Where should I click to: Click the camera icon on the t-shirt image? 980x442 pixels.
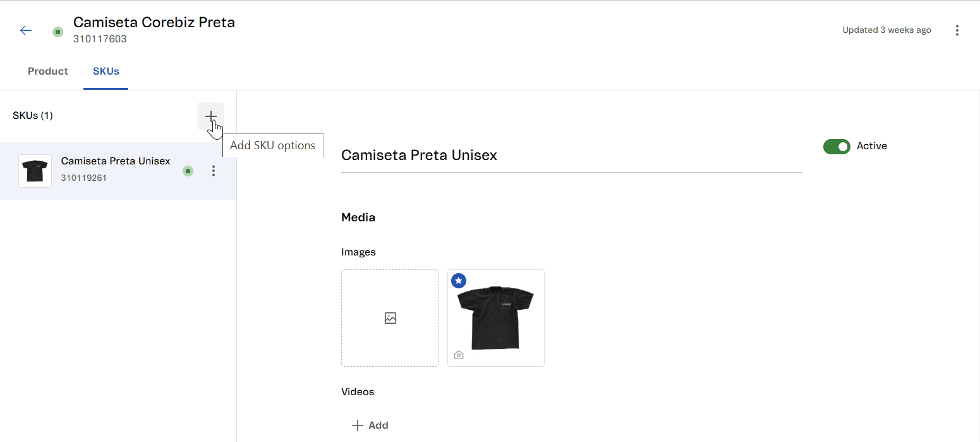459,355
